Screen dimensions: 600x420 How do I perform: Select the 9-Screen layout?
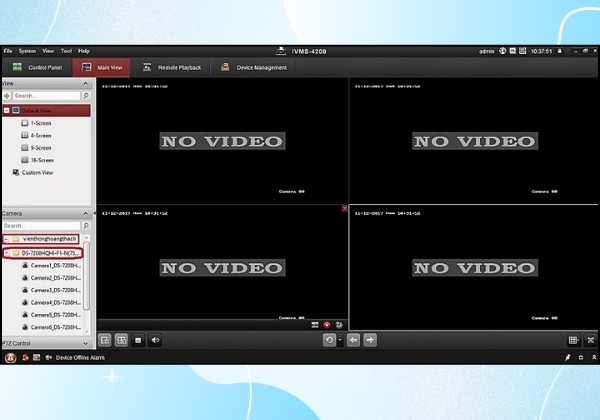36,148
